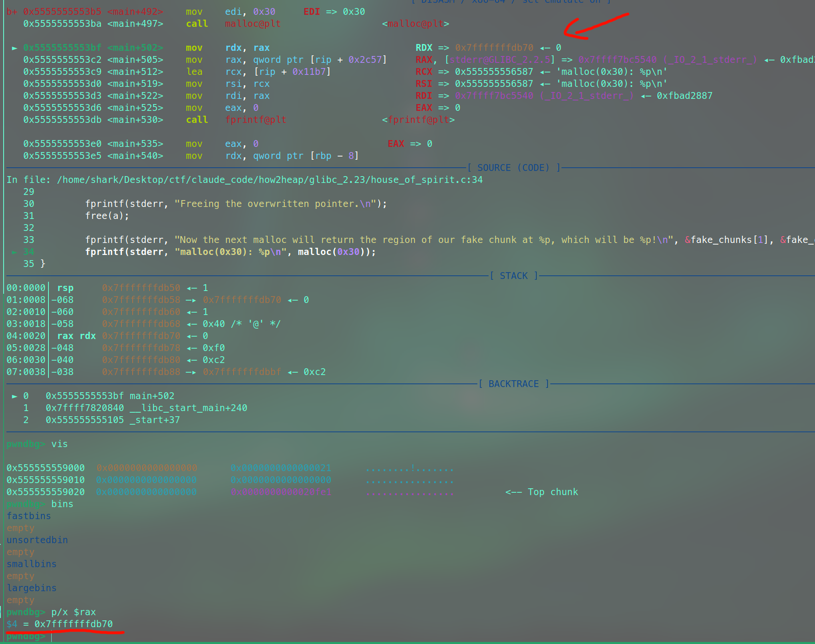Select backtrace frame 0 main+502
The height and width of the screenshot is (644, 815).
(x=98, y=396)
